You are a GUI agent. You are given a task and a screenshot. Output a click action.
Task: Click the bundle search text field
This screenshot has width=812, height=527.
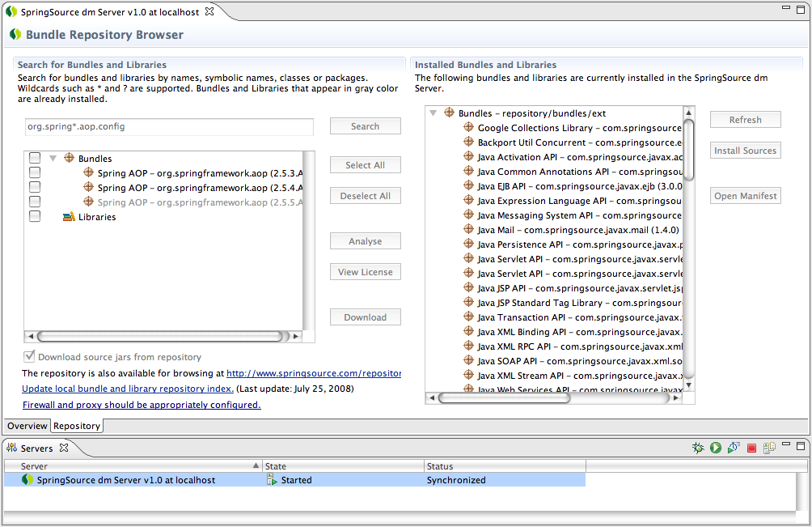coord(169,126)
